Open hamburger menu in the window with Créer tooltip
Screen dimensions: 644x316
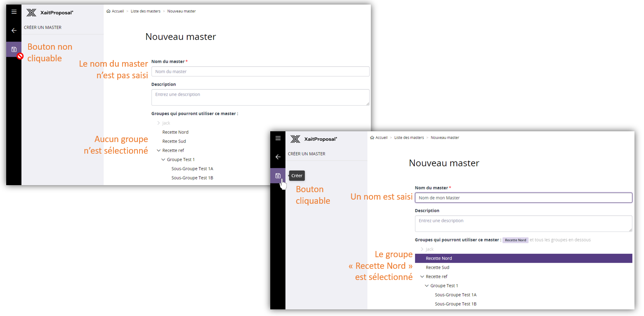click(x=278, y=138)
